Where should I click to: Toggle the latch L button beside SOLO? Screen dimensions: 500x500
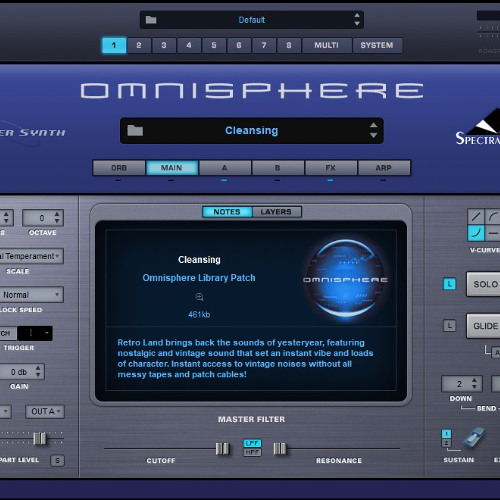(x=449, y=284)
